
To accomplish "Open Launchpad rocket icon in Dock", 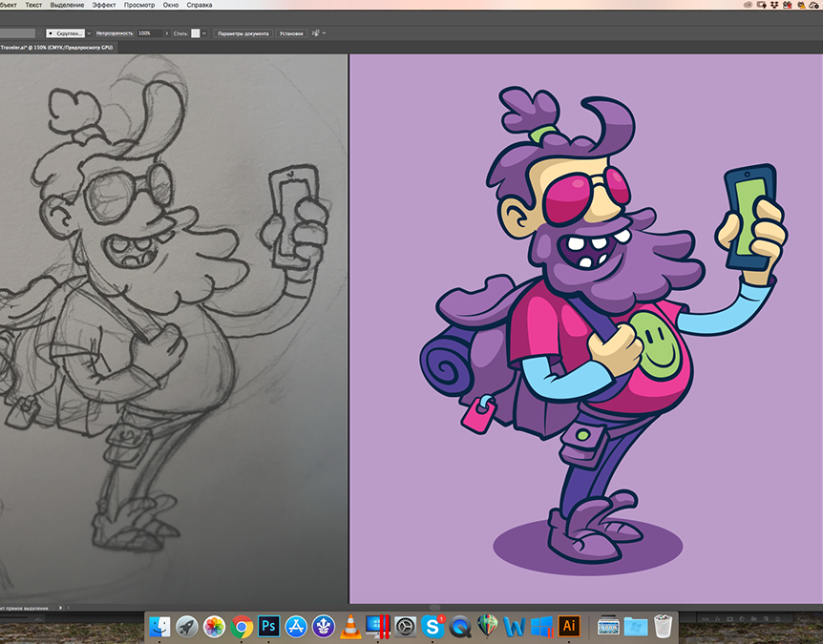I will 187,626.
